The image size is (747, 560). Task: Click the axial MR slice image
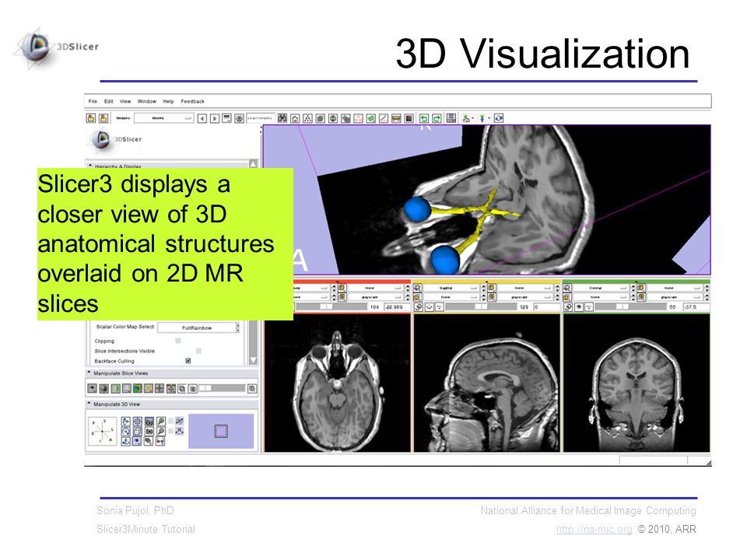337,383
